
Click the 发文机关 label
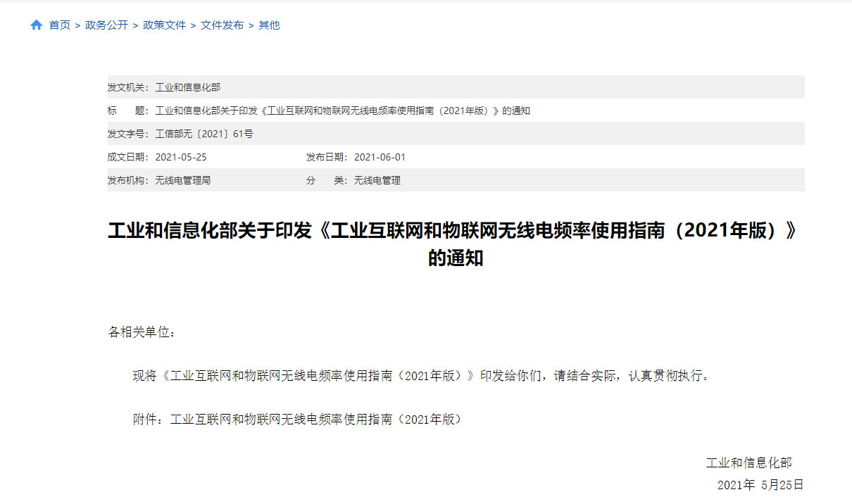pos(128,87)
